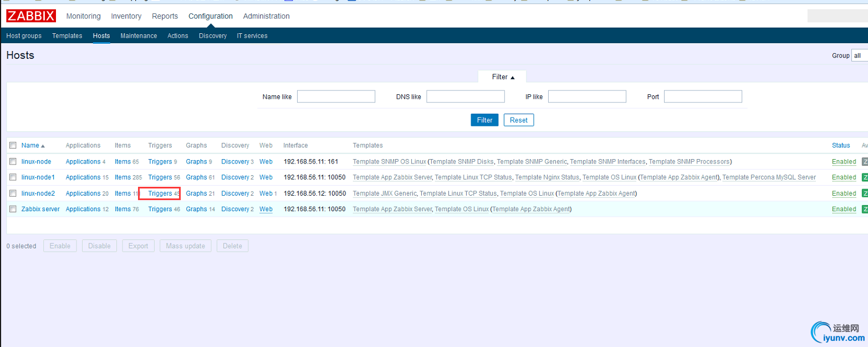The width and height of the screenshot is (868, 347).
Task: Click the Enabled status of linux-node1
Action: coord(844,177)
